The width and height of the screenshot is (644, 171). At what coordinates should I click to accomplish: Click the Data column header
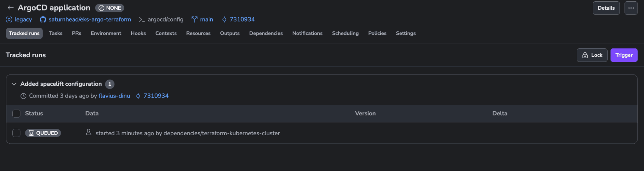(92, 113)
